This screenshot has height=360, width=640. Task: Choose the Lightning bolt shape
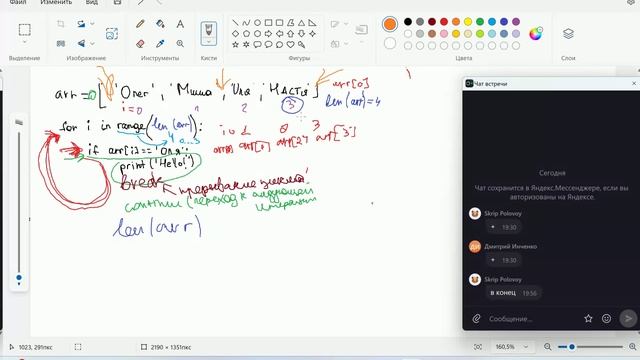click(301, 44)
